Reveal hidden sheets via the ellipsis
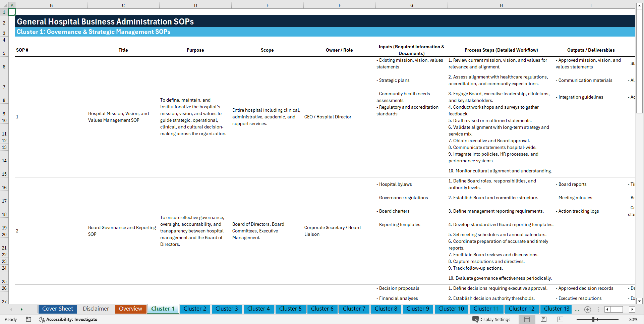 [x=577, y=309]
